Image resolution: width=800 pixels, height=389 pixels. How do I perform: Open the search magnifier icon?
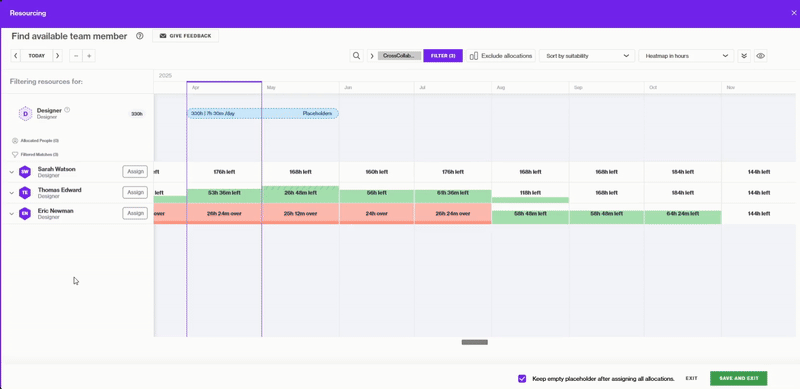point(357,56)
